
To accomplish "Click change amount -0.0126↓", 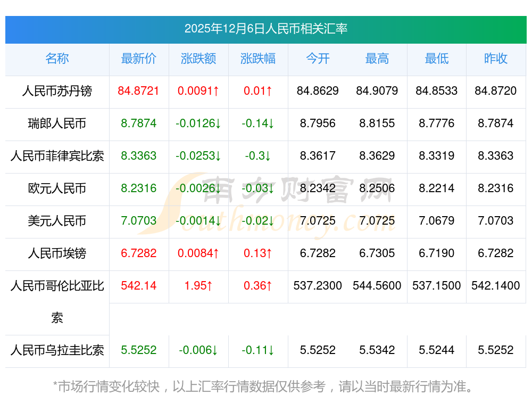I will pyautogui.click(x=198, y=124).
